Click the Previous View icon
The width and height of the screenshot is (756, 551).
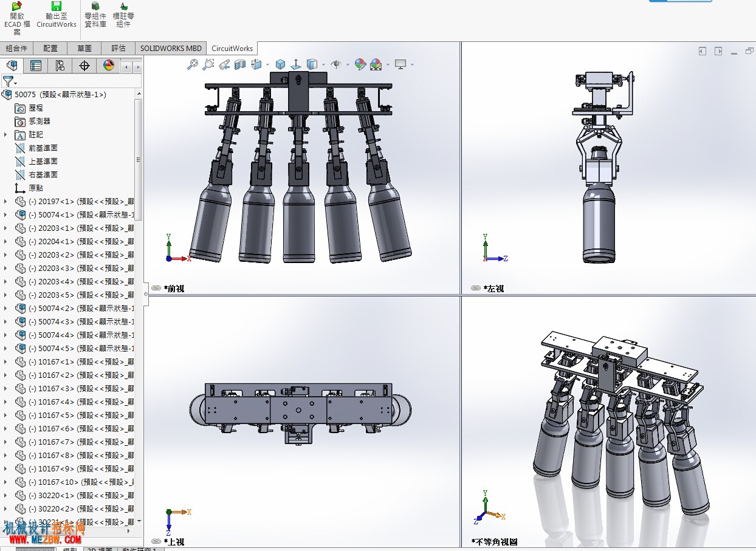coord(224,64)
